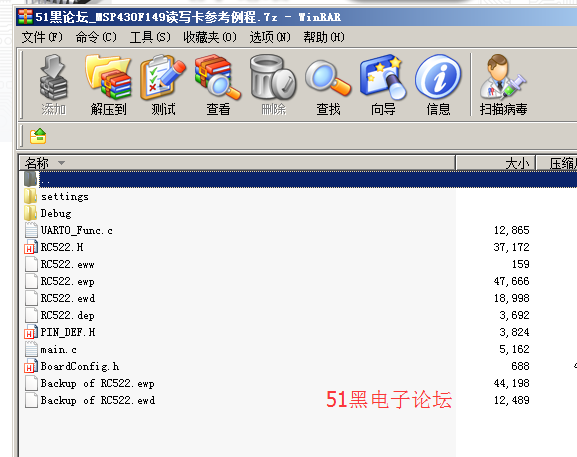
Task: Open the 查看 (View) toolbar icon
Action: [x=218, y=77]
